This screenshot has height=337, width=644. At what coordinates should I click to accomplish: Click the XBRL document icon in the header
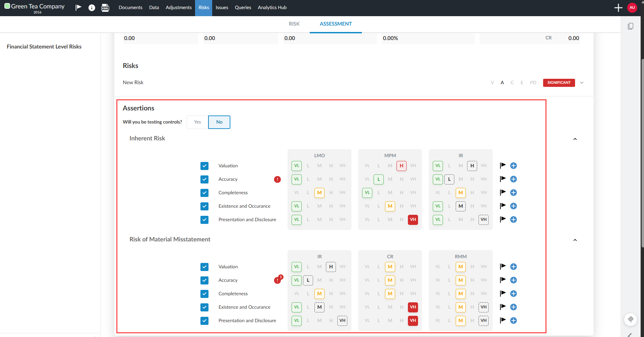coord(105,7)
